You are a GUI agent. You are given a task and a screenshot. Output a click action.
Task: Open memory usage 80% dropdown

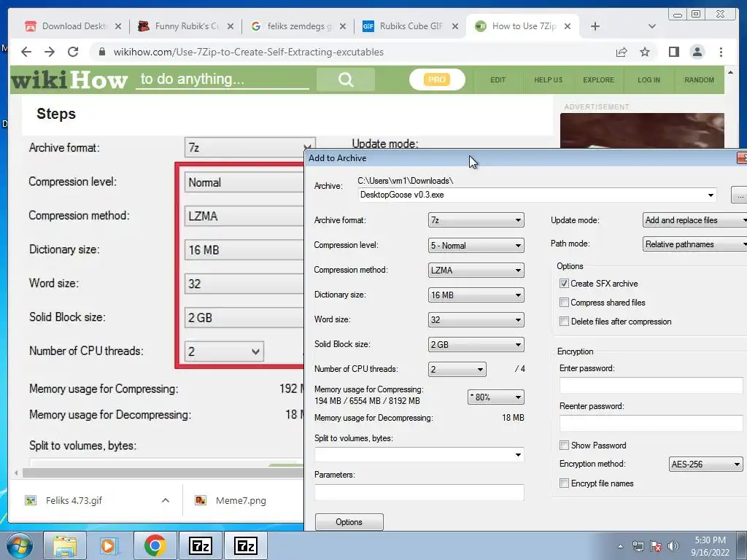(x=495, y=397)
